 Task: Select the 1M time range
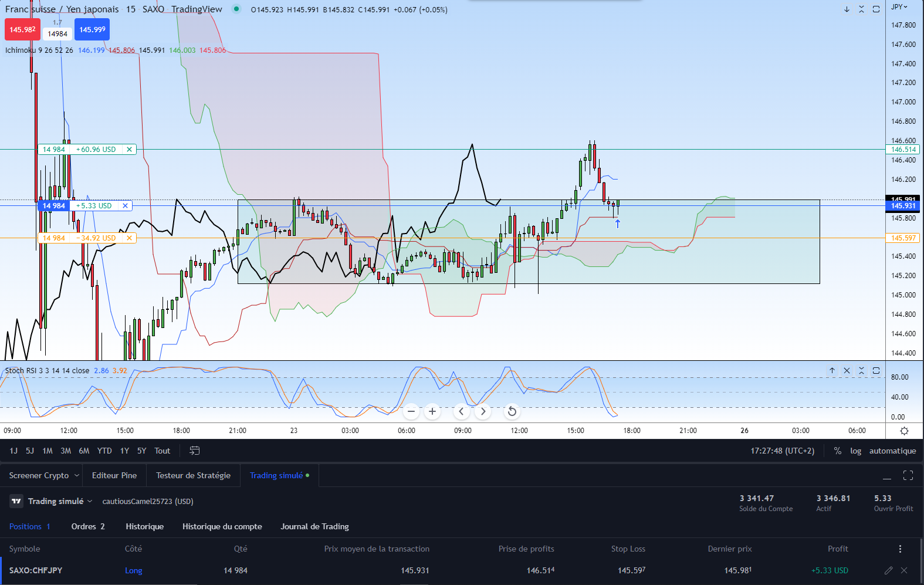point(48,451)
